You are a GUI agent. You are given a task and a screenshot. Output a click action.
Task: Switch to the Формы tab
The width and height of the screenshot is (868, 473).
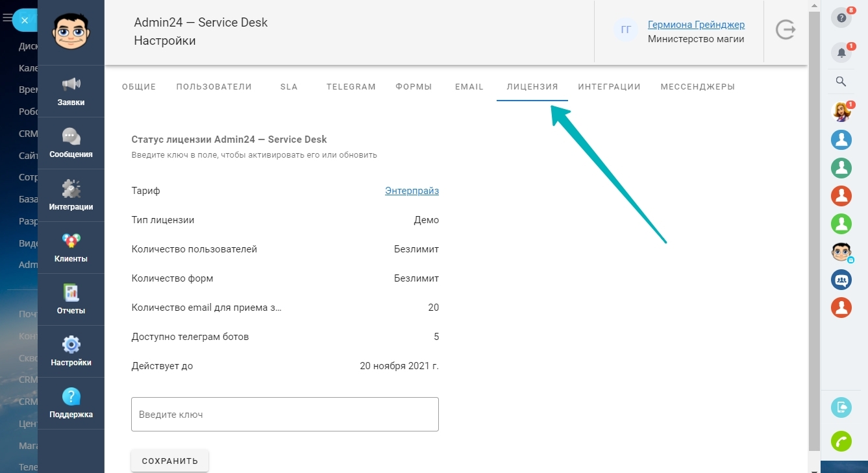pyautogui.click(x=414, y=87)
